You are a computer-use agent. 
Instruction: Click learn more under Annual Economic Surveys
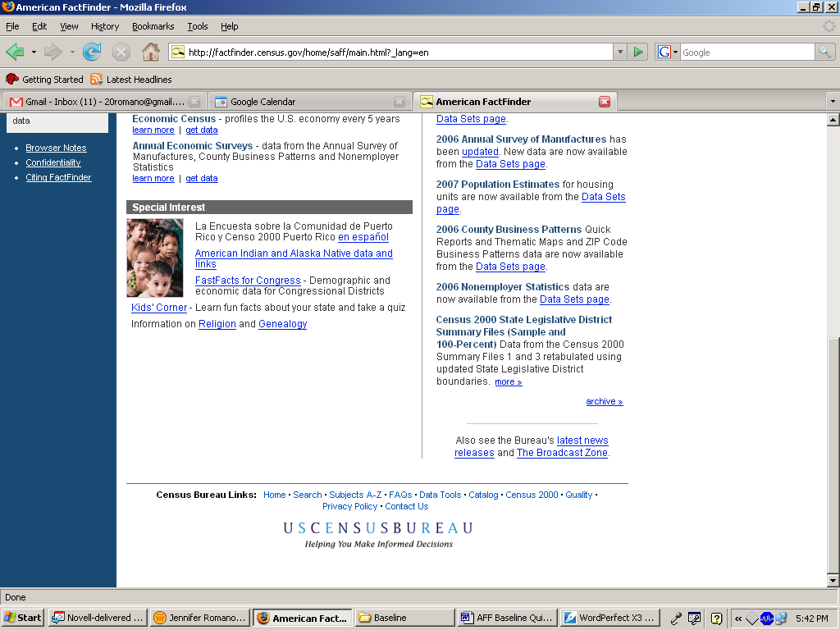pos(153,178)
